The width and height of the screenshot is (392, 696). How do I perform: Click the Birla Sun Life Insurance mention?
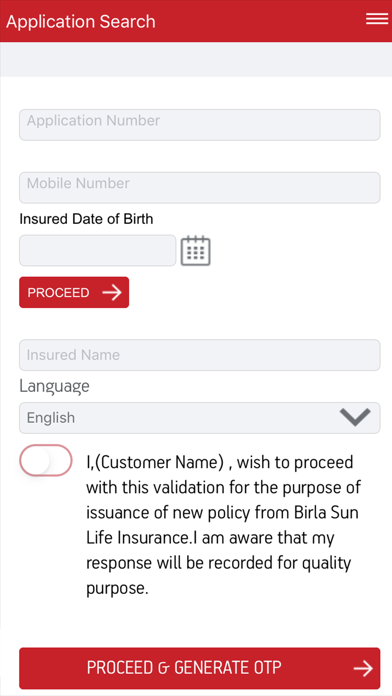[222, 525]
